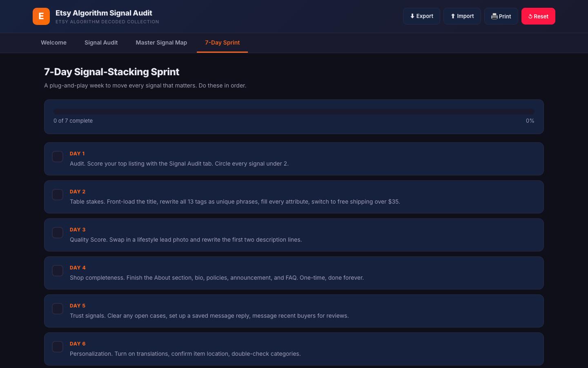Click the 'Table stakes. Front-load the title' text
The image size is (588, 368).
[x=235, y=202]
